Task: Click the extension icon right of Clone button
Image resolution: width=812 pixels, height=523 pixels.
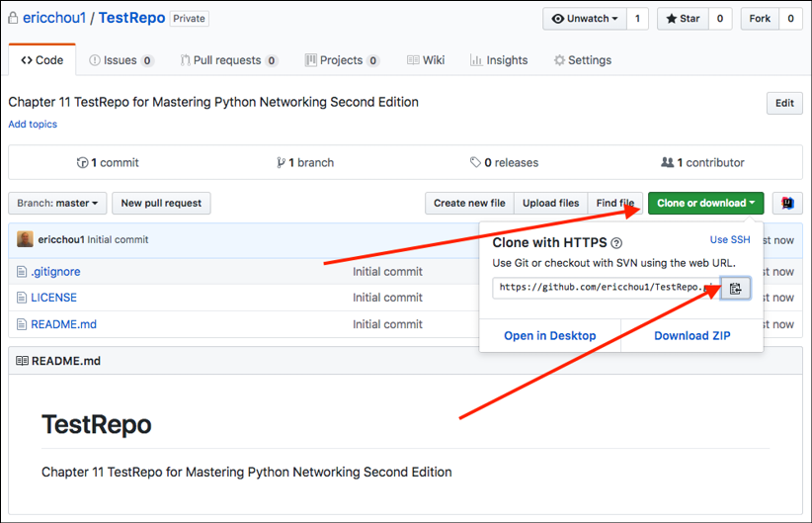Action: (x=787, y=204)
